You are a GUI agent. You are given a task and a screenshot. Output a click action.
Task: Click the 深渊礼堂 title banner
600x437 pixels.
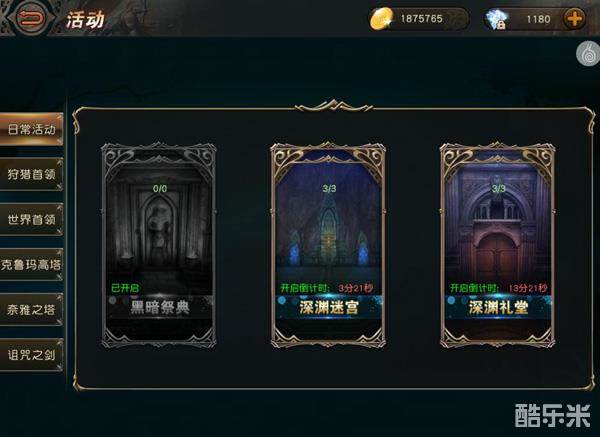498,307
